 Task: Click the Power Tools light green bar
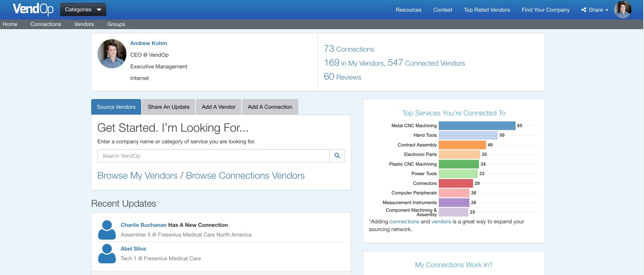point(458,174)
